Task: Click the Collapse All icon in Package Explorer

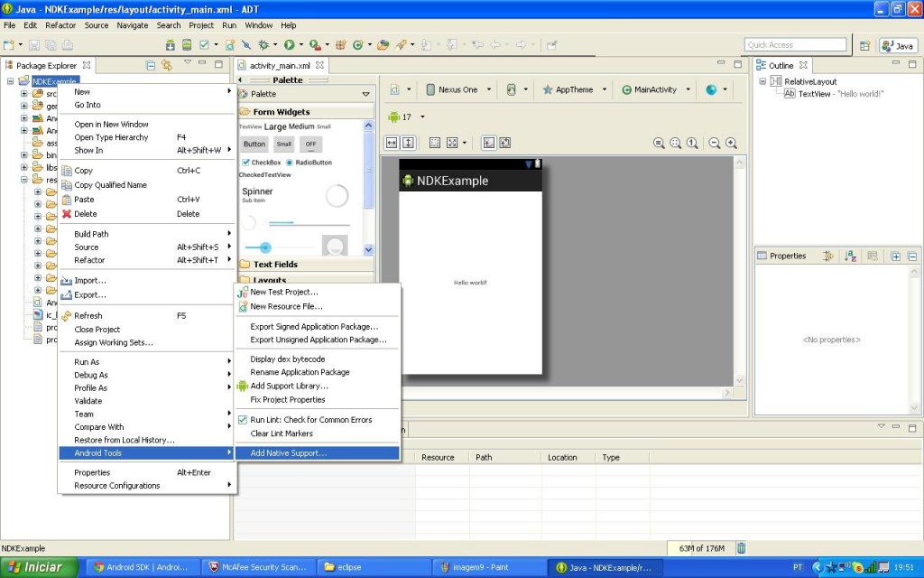Action: tap(151, 65)
